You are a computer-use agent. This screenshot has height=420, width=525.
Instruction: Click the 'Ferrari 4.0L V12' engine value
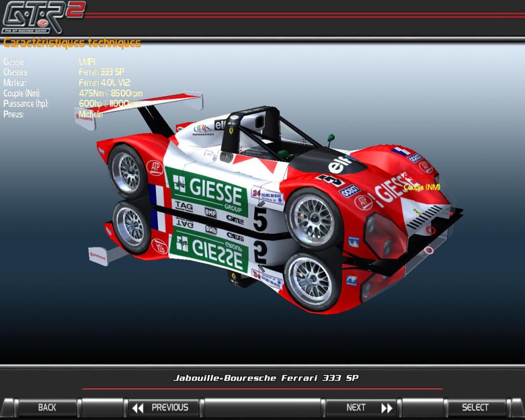pyautogui.click(x=105, y=83)
